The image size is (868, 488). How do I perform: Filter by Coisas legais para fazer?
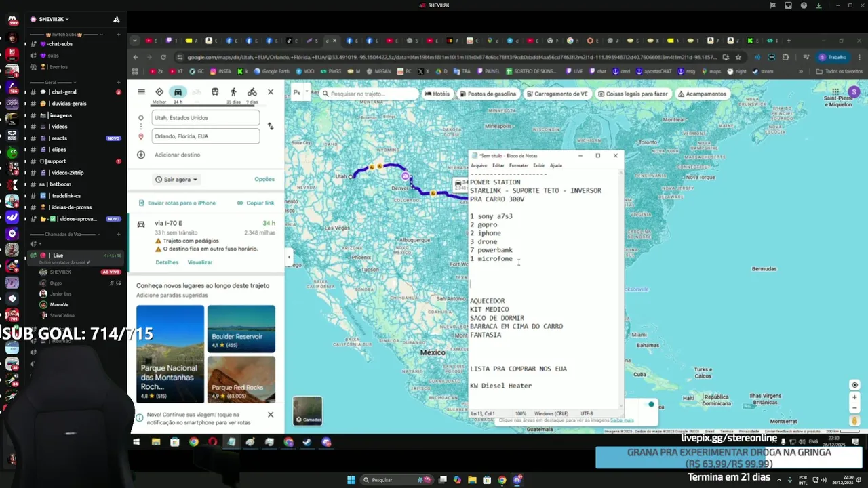click(633, 94)
